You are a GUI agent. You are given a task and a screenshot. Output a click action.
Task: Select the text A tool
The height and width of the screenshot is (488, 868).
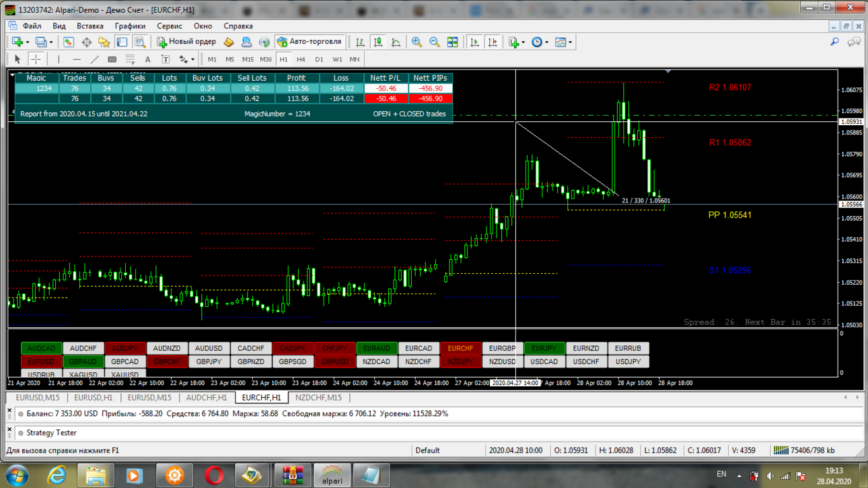point(148,59)
